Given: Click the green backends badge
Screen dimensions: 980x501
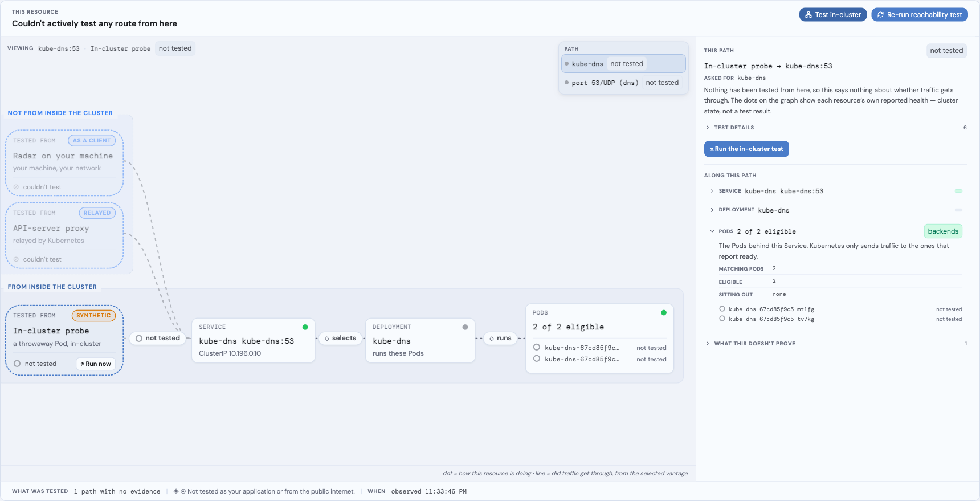Looking at the screenshot, I should coord(943,231).
